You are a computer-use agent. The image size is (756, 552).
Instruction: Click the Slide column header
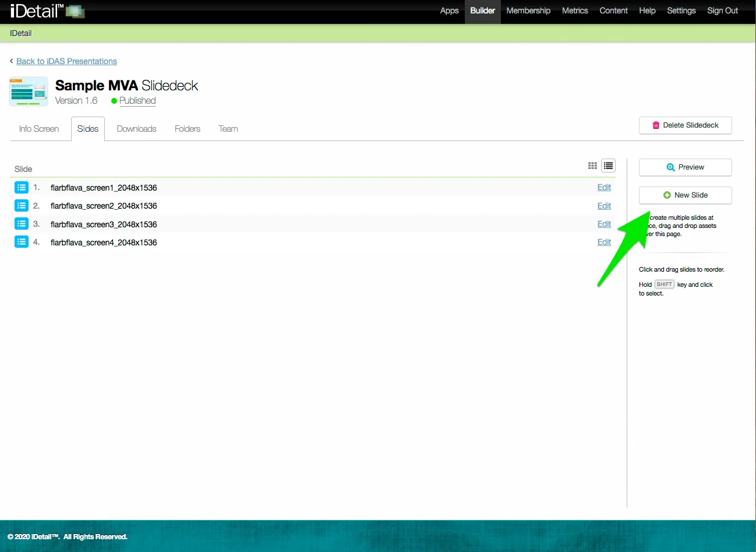point(23,169)
